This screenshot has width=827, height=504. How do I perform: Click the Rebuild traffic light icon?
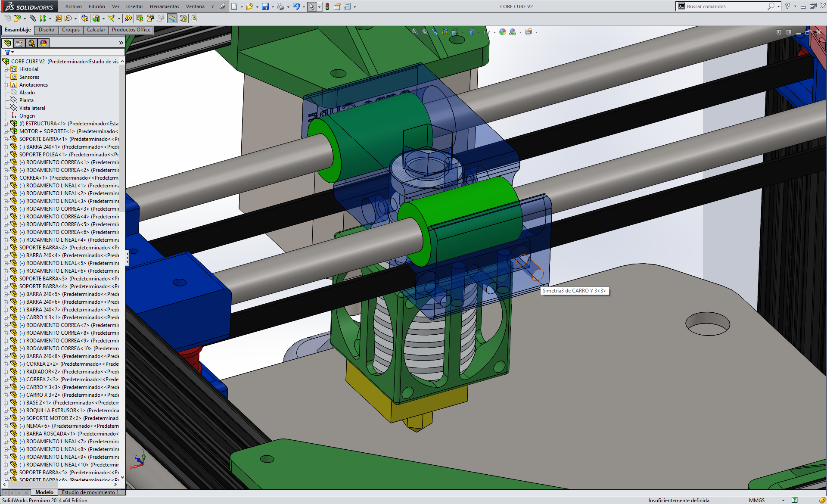[x=327, y=6]
